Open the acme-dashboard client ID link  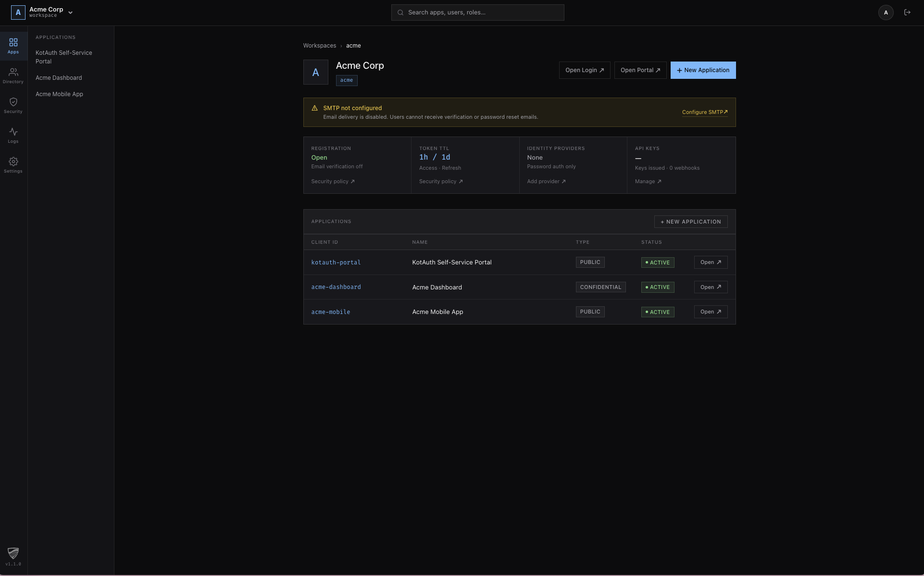tap(336, 287)
